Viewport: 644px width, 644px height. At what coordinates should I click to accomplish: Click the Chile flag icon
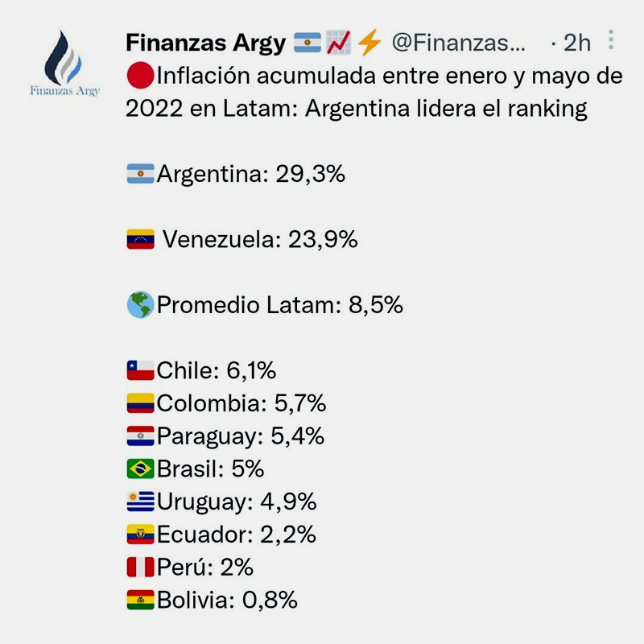tap(141, 370)
